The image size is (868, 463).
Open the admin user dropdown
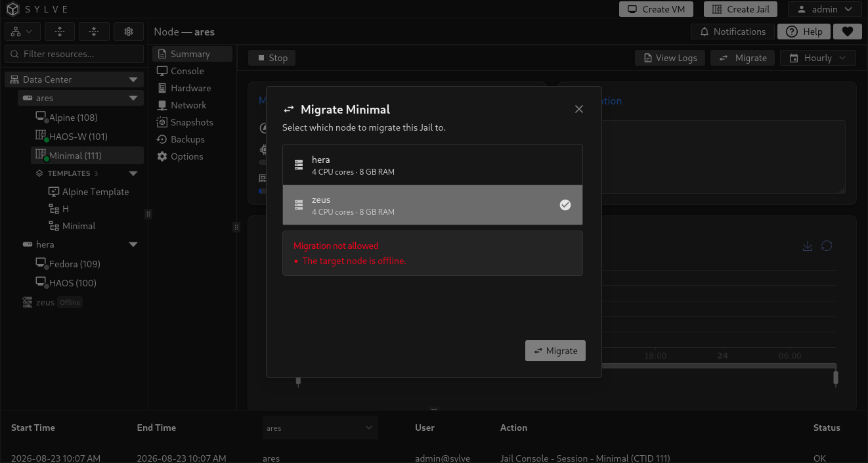[x=825, y=9]
